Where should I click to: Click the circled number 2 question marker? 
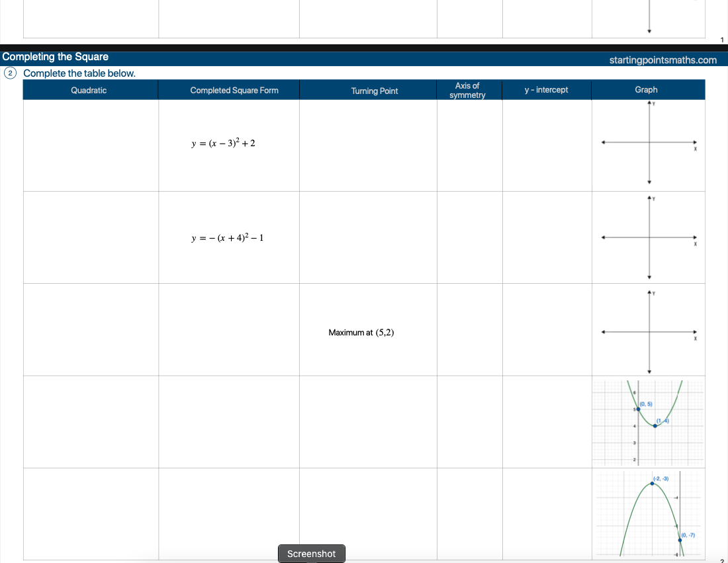(x=10, y=73)
